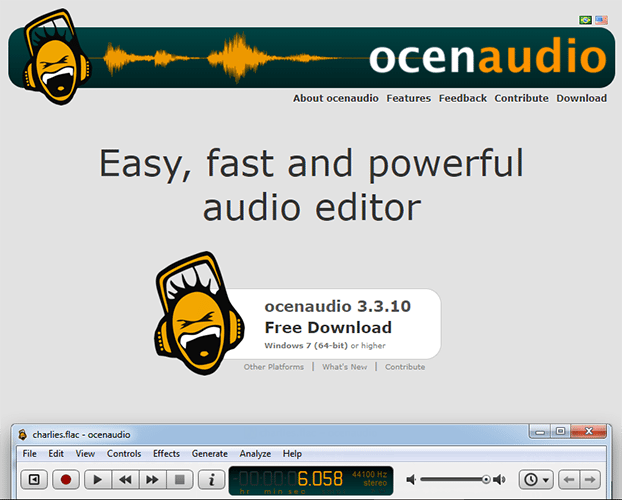Open the Feedback link
This screenshot has height=500, width=622.
pos(463,98)
